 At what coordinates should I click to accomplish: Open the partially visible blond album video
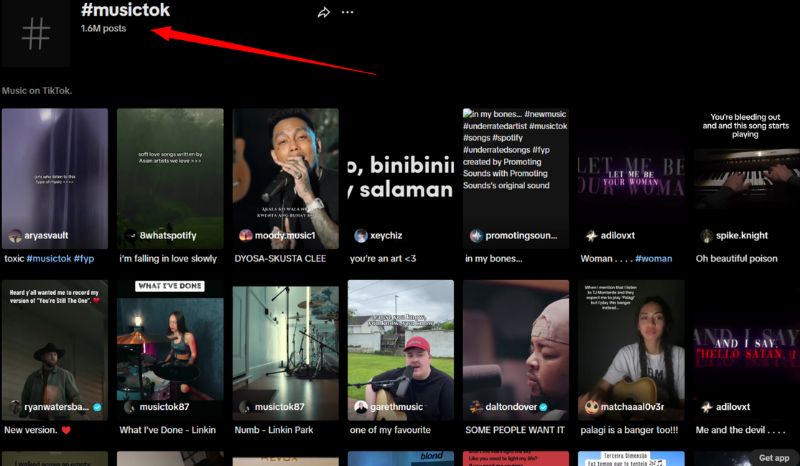[x=401, y=458]
